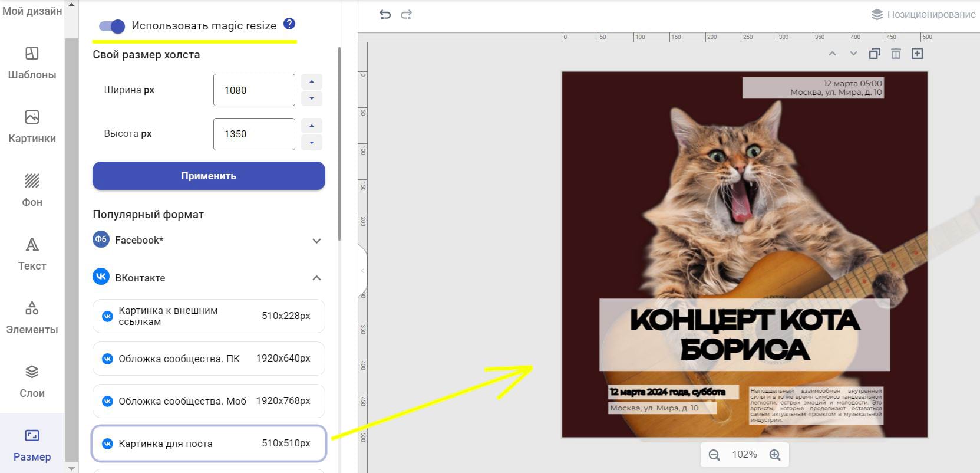
Task: Click the ВКонтакте VK logo icon
Action: point(101,277)
